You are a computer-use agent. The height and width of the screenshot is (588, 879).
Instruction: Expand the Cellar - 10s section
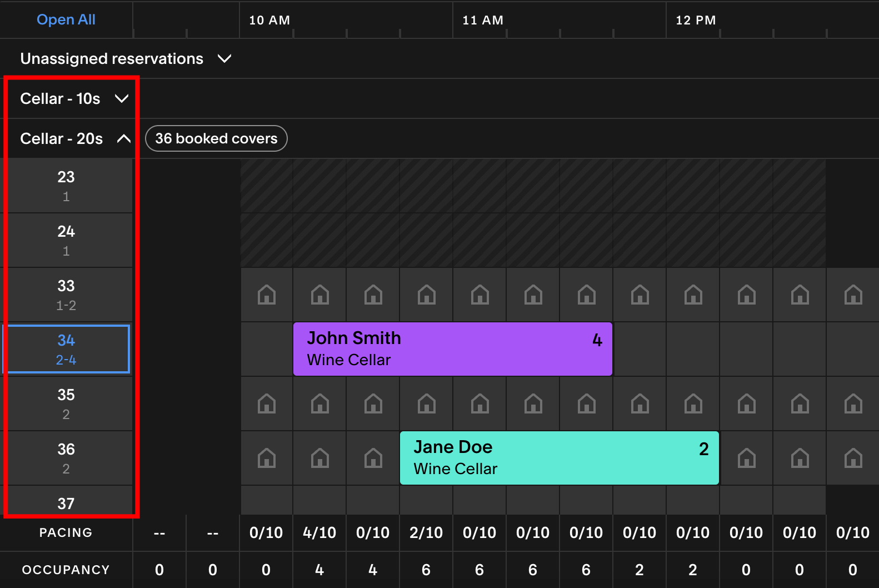click(x=122, y=98)
